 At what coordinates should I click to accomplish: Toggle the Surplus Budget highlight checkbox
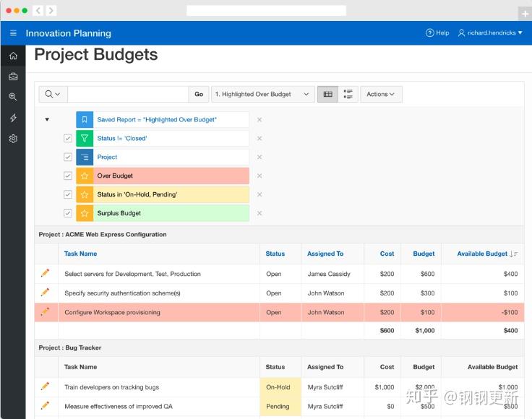coord(68,213)
